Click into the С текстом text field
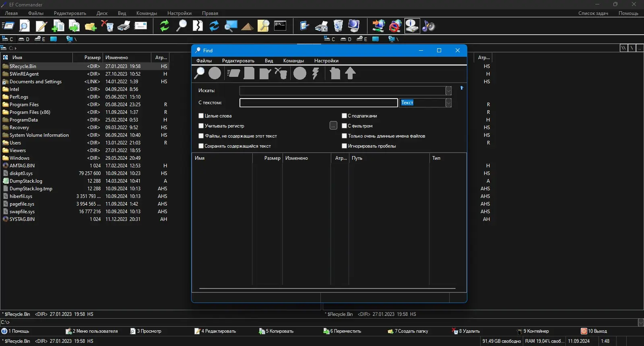Viewport: 644px width, 346px height. click(x=318, y=103)
